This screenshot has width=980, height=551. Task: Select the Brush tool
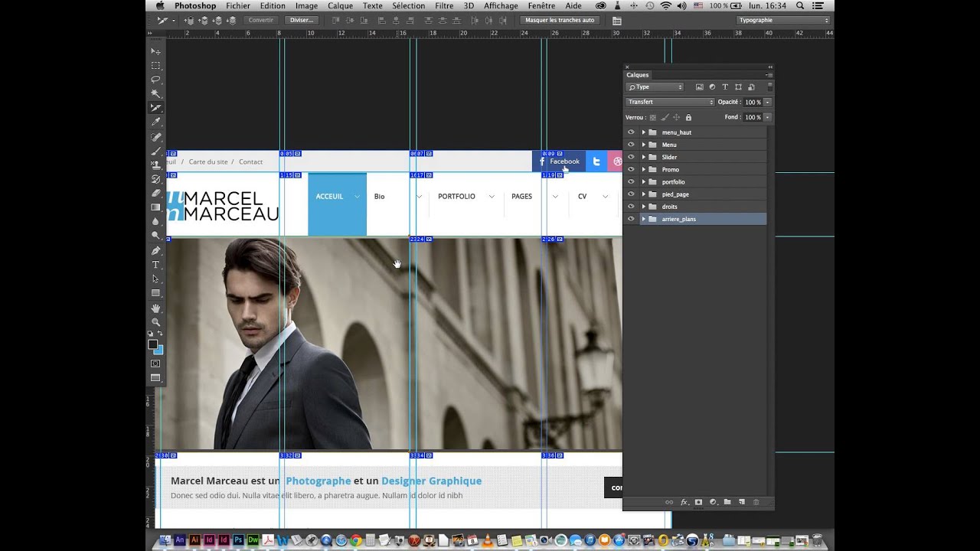(155, 151)
